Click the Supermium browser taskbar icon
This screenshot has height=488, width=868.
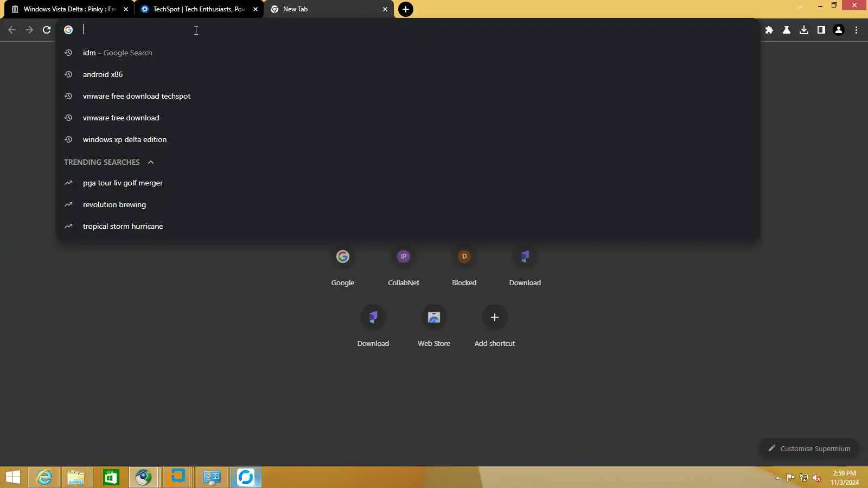[x=143, y=477]
